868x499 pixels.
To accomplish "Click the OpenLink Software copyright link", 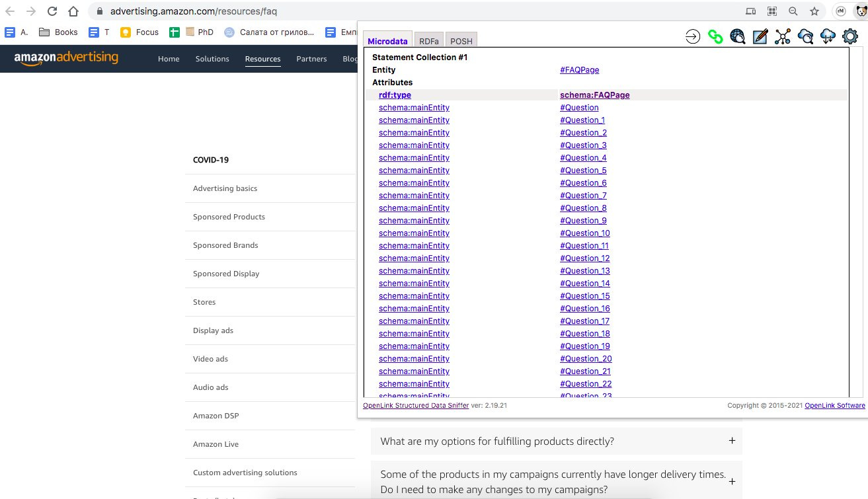I will [x=834, y=405].
